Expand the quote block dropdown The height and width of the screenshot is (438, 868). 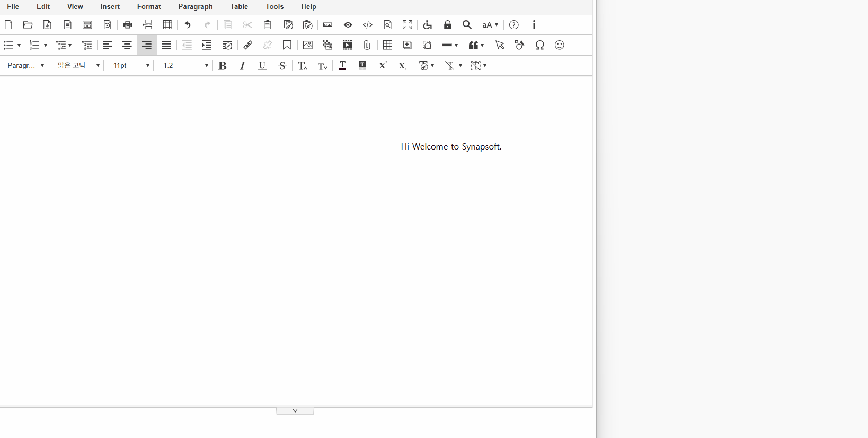click(x=482, y=46)
